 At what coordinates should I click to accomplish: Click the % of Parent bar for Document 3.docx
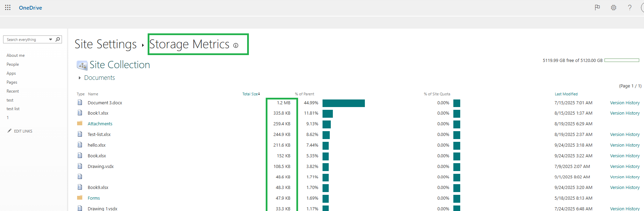click(344, 103)
